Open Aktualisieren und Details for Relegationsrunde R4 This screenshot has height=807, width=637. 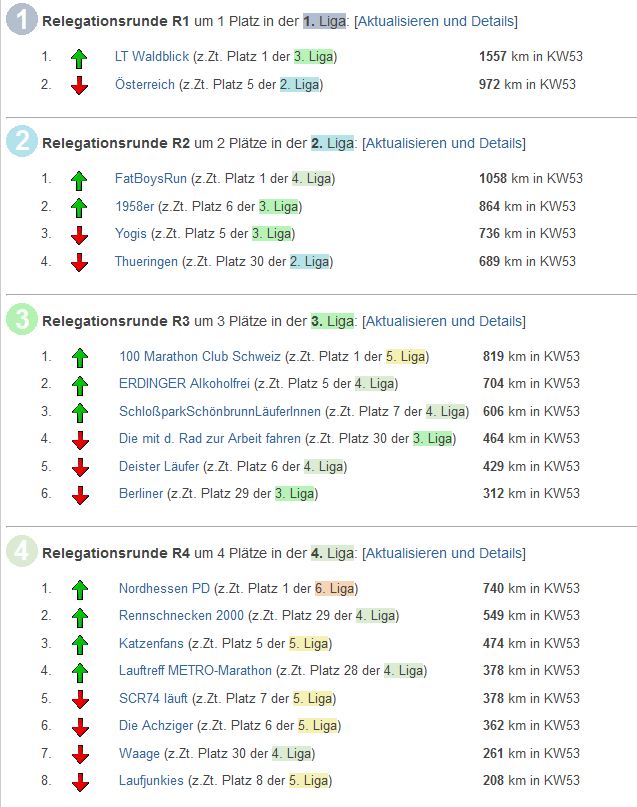[443, 553]
